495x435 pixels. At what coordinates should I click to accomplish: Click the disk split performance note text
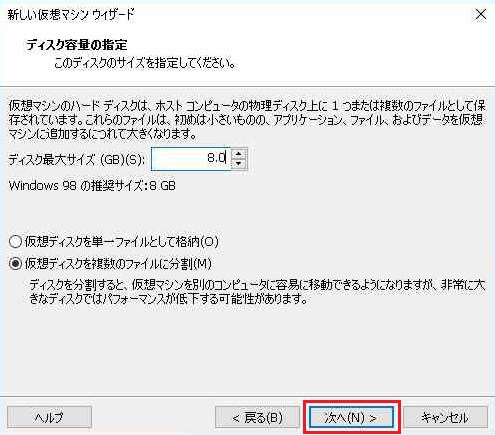(x=257, y=292)
